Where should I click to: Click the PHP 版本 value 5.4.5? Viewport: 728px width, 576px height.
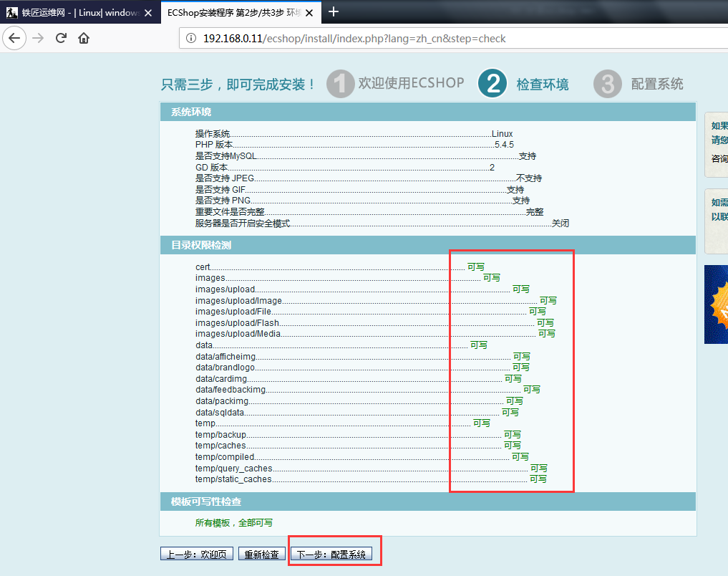tap(504, 145)
